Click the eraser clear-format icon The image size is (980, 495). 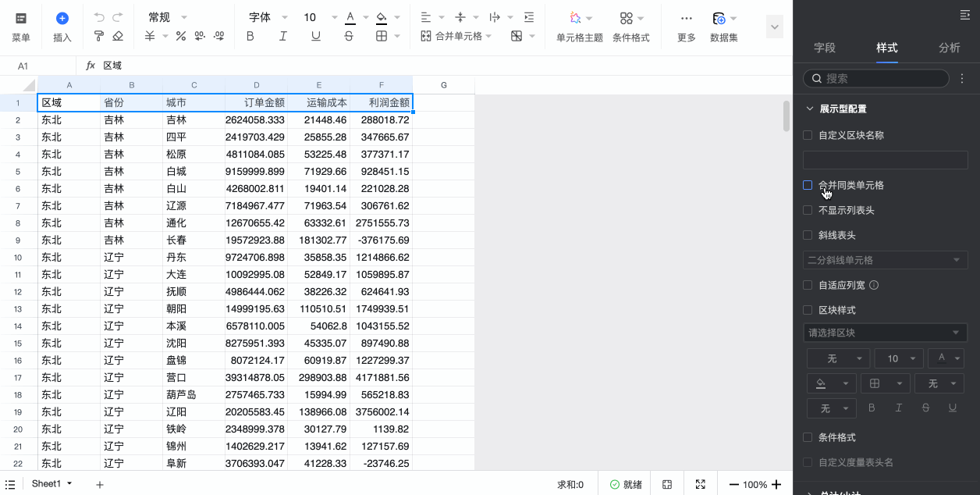coord(118,36)
